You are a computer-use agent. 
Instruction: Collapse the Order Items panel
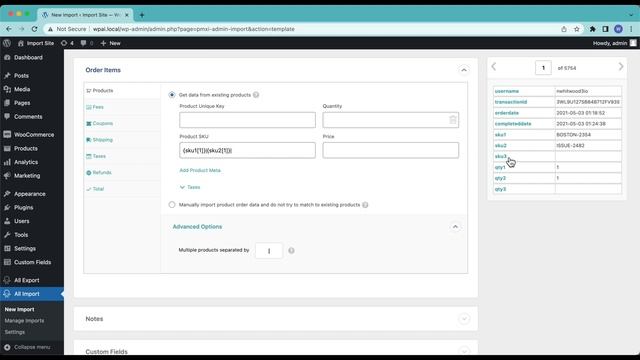pyautogui.click(x=464, y=70)
